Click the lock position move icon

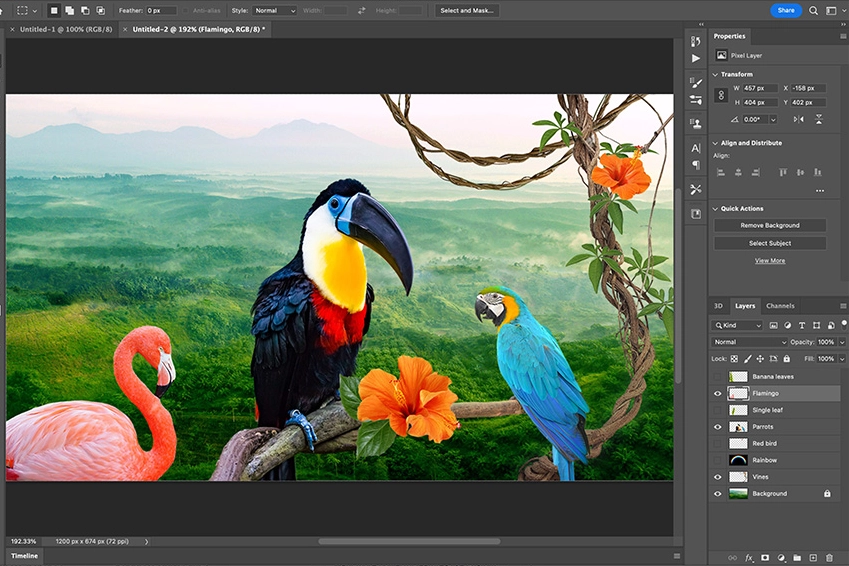759,358
